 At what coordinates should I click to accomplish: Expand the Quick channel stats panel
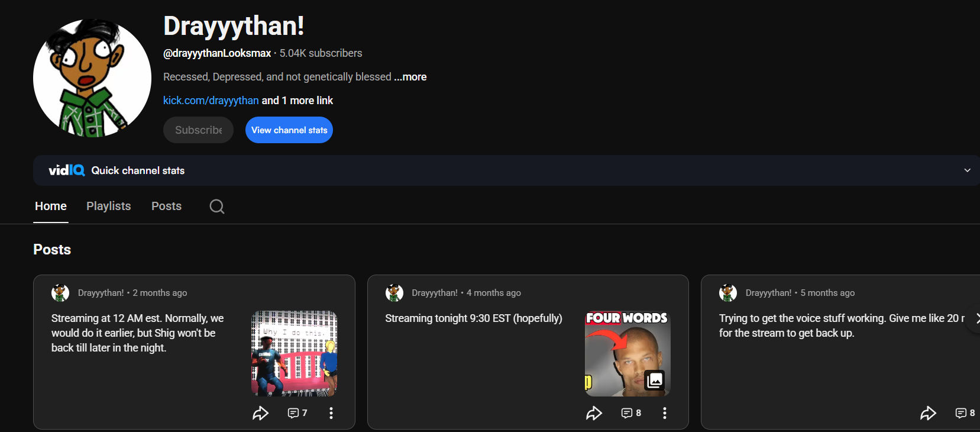tap(967, 170)
